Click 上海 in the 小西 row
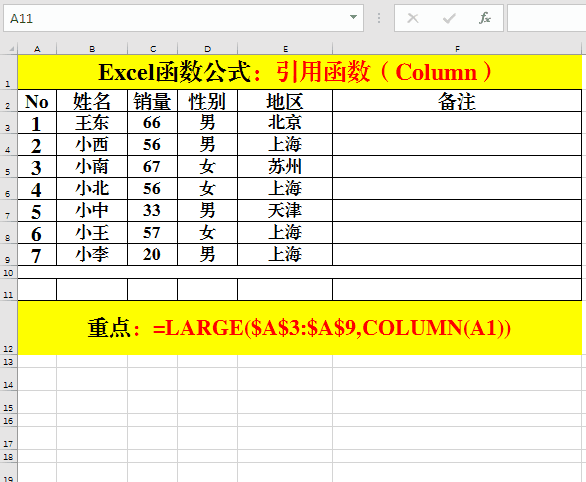The image size is (586, 482). [x=285, y=145]
